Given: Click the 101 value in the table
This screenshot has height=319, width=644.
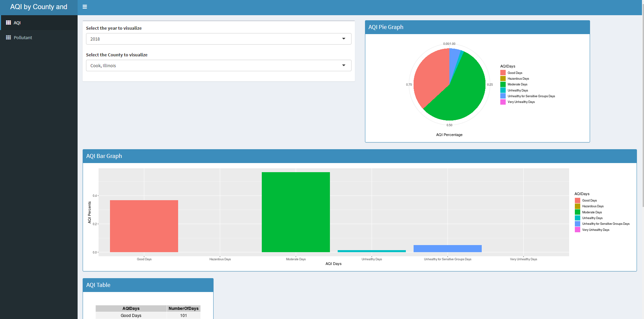Looking at the screenshot, I should pos(184,316).
